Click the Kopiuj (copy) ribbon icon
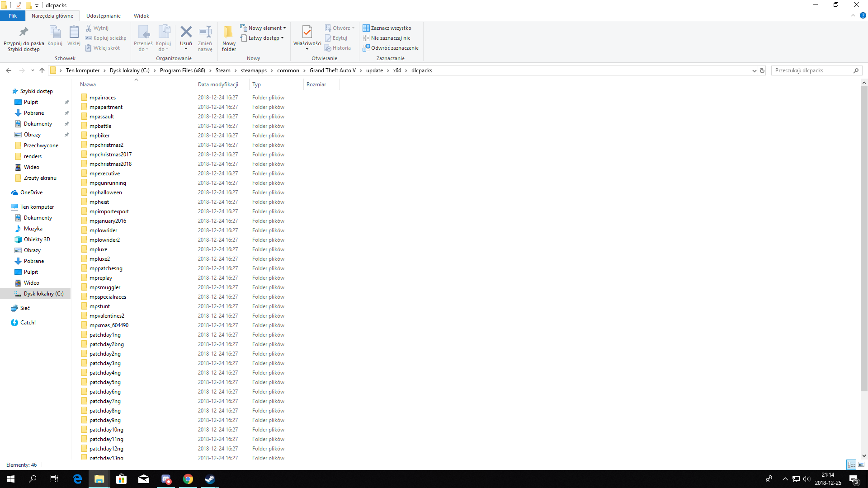 point(55,32)
